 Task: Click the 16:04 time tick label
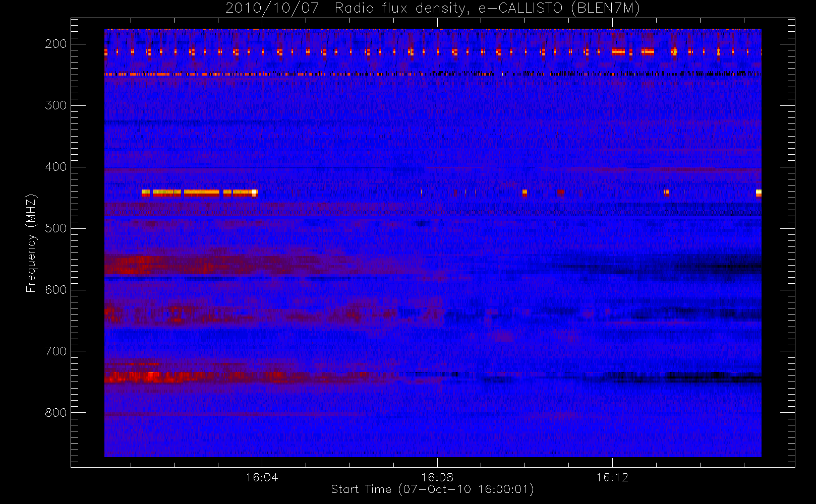[262, 477]
